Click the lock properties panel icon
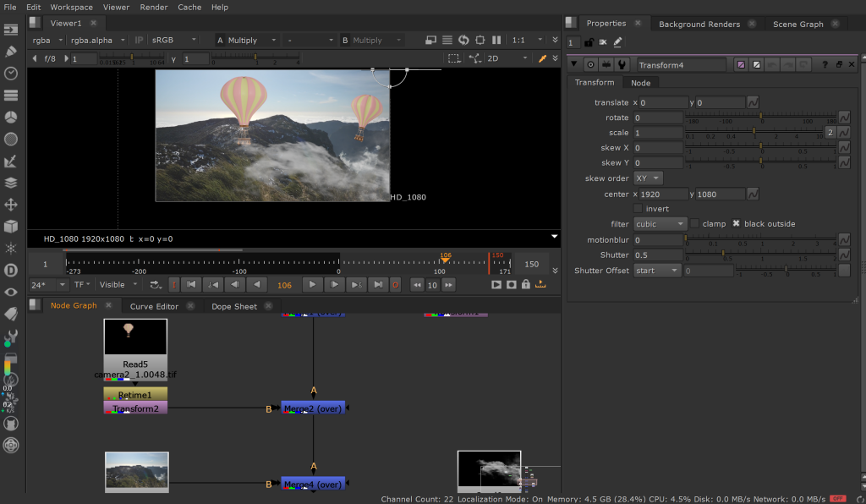 click(589, 42)
